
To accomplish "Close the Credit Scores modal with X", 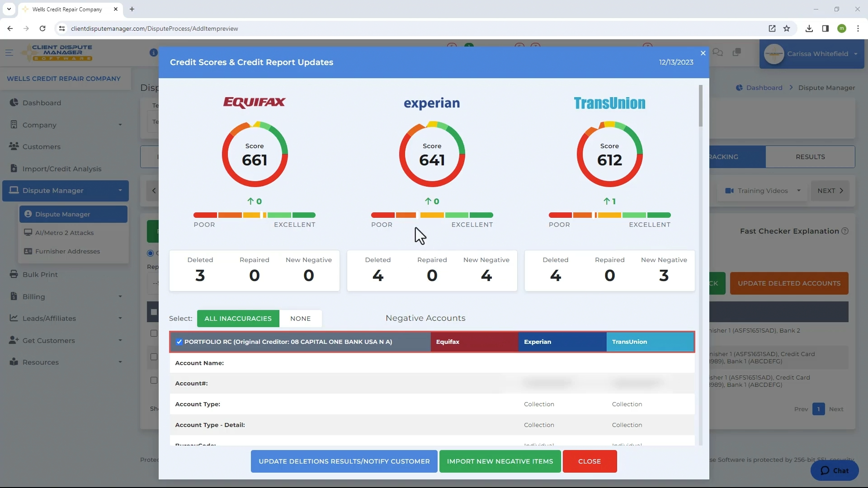I will coord(703,53).
